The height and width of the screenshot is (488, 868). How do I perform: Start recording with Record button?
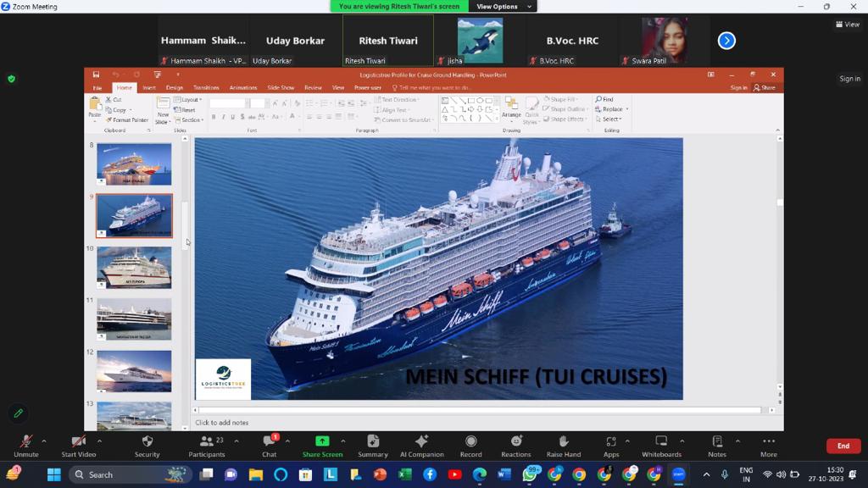[x=471, y=446]
